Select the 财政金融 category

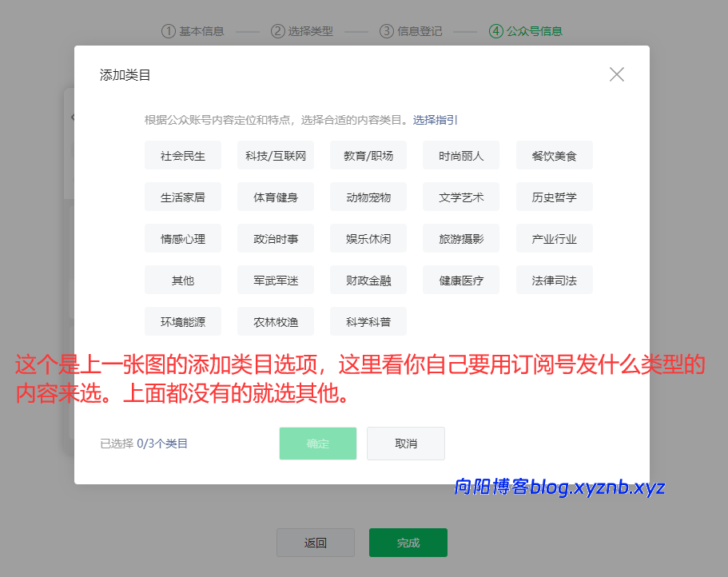(368, 280)
